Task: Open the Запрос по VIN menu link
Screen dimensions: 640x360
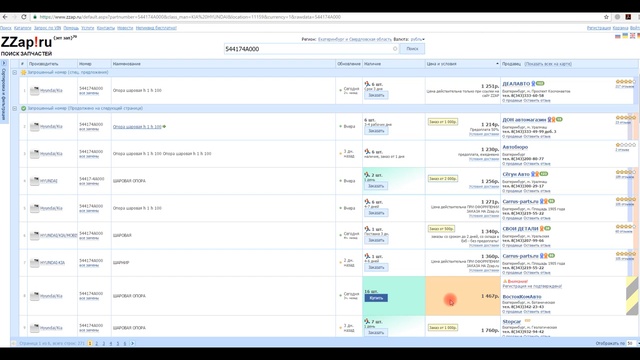Action: tap(47, 28)
